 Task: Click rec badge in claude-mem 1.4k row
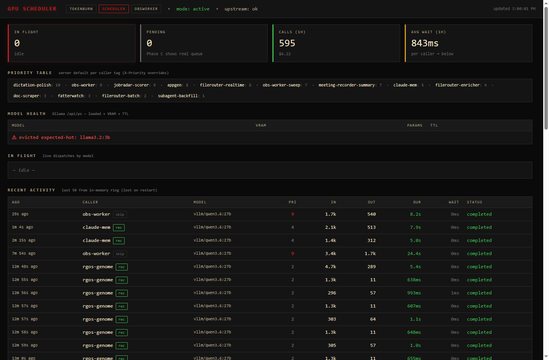click(119, 241)
